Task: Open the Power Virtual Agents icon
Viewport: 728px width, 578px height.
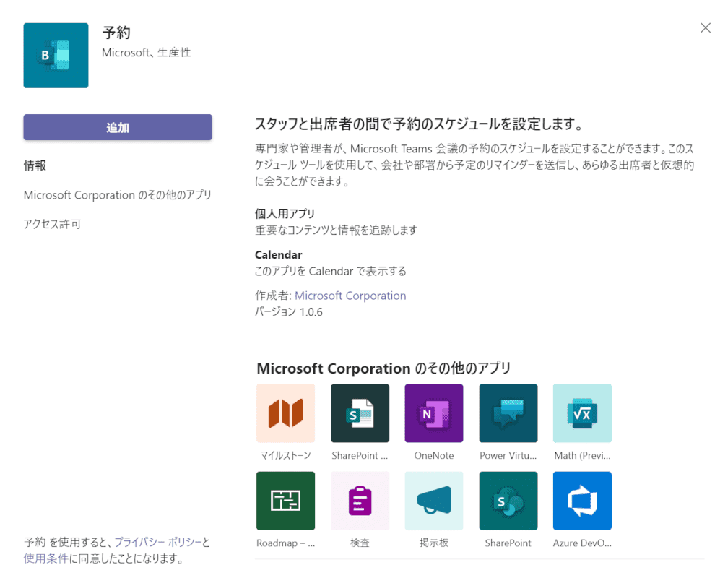Action: coord(508,413)
